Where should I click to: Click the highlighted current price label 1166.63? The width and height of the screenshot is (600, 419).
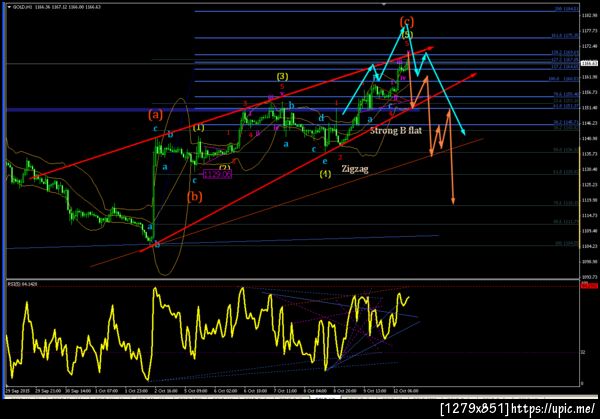click(x=589, y=63)
